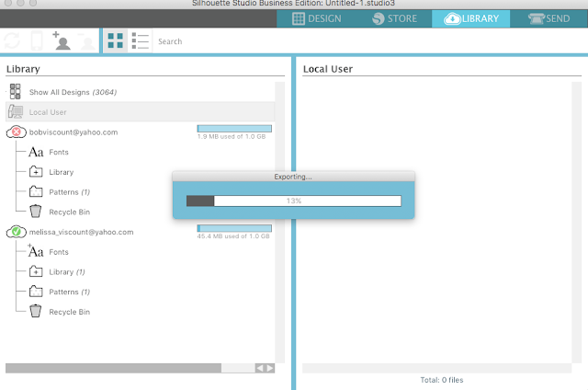Click the bobviscount cloud error icon
The image size is (588, 390).
coord(17,132)
